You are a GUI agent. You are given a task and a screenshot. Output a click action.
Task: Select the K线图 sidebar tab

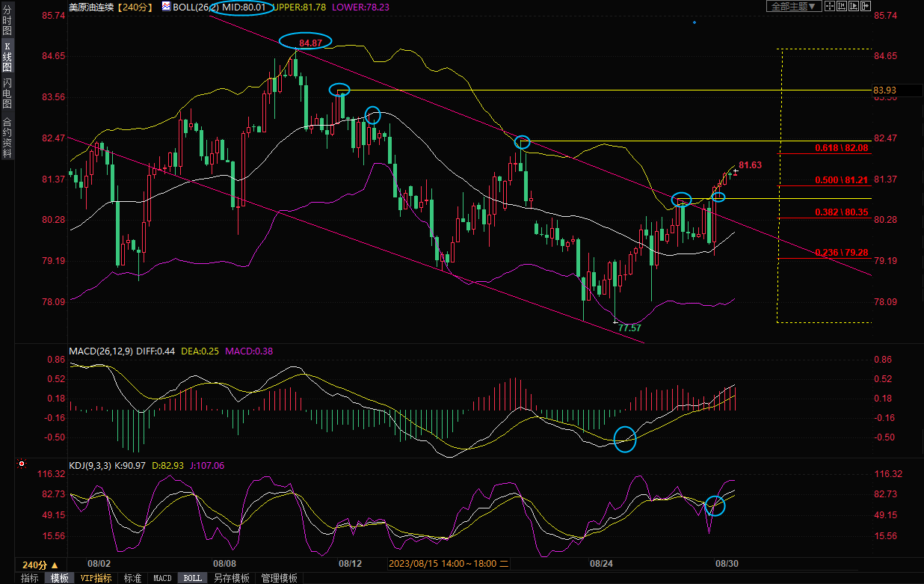[x=7, y=57]
